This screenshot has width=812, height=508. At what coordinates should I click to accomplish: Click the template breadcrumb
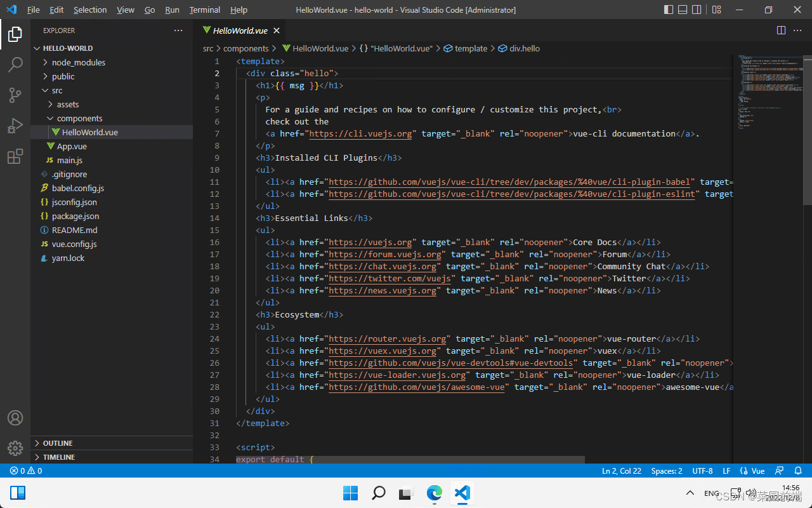466,48
